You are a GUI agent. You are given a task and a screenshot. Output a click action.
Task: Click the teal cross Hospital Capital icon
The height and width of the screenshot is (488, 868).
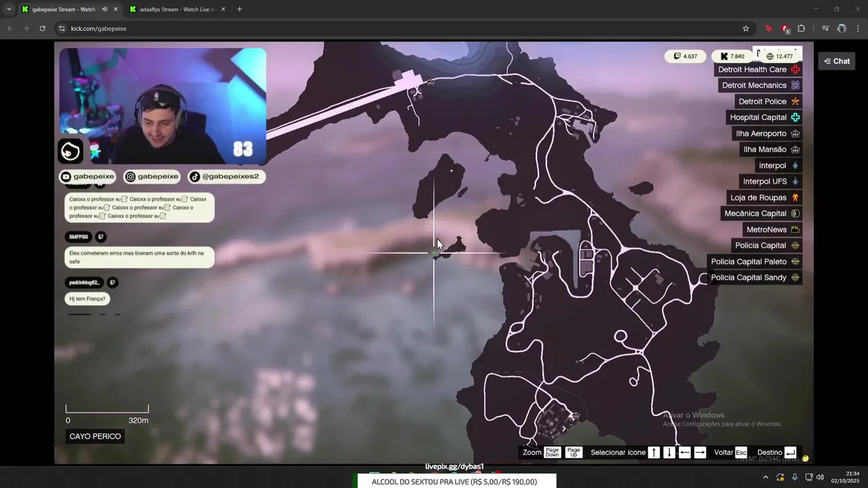(x=795, y=117)
